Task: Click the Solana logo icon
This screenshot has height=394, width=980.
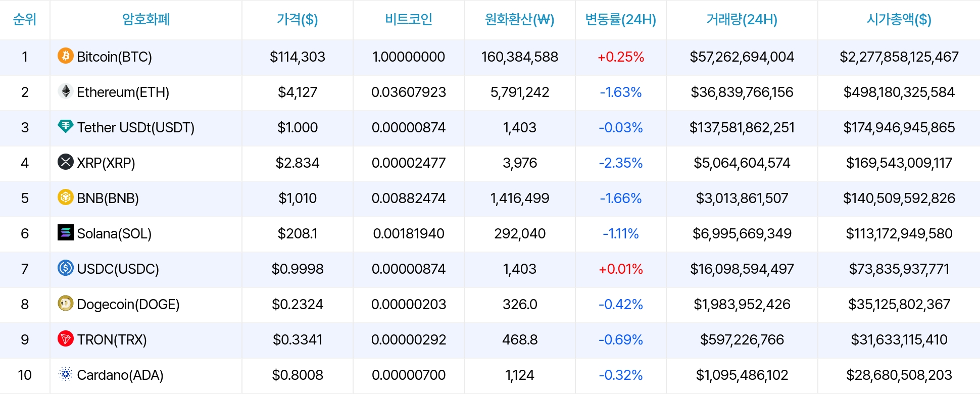Action: 65,233
